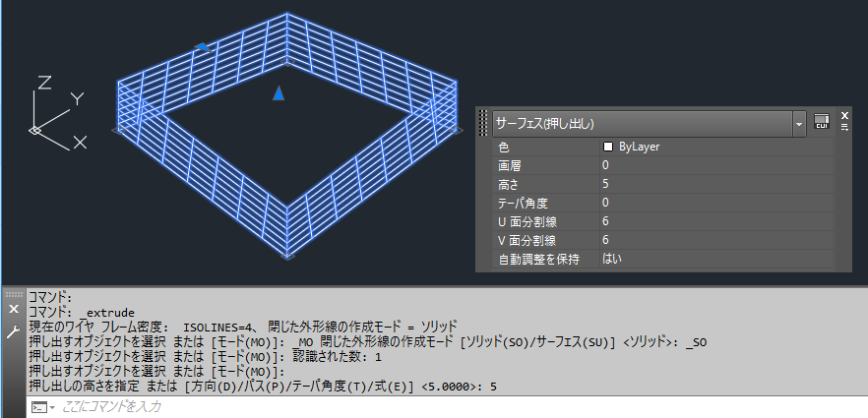Viewport: 868px width, 418px height.
Task: Close the Quick Properties panel
Action: point(844,115)
